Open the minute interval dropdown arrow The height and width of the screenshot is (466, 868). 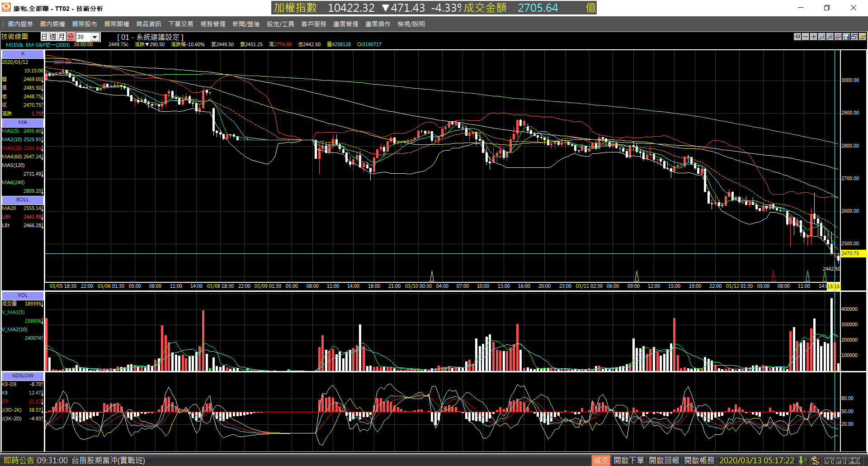[x=94, y=37]
